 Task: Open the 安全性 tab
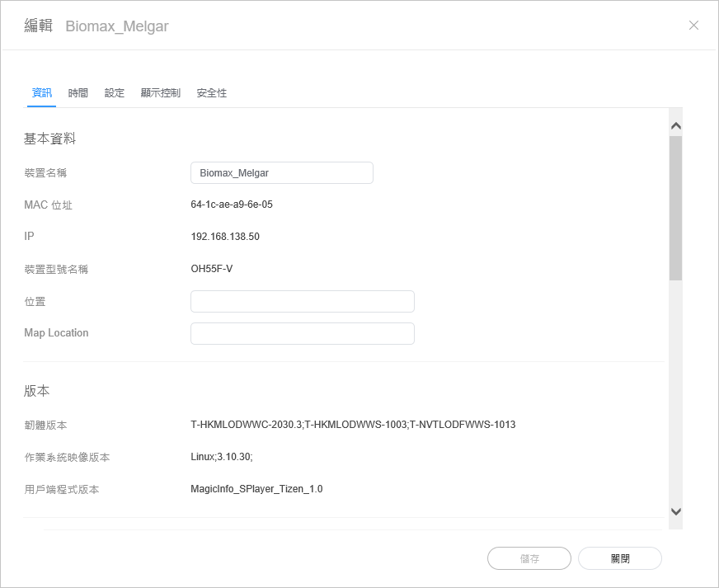click(211, 93)
